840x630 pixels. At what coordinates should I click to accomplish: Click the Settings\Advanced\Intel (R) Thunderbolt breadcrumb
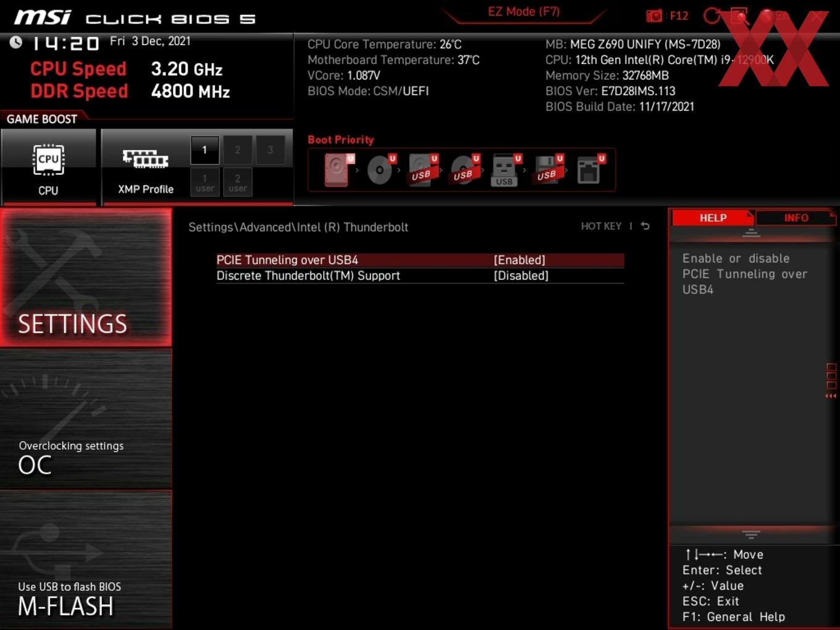pyautogui.click(x=298, y=227)
